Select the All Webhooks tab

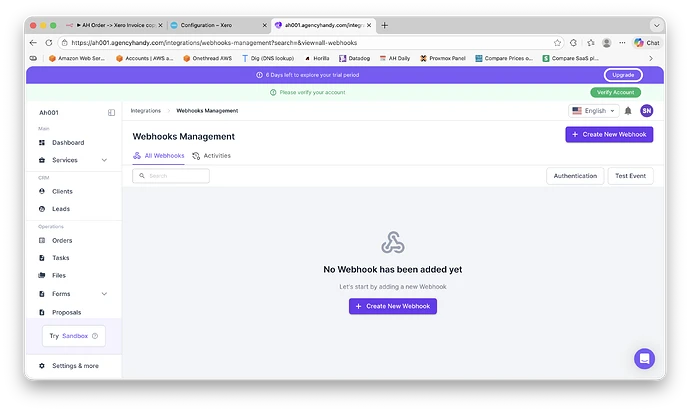159,156
